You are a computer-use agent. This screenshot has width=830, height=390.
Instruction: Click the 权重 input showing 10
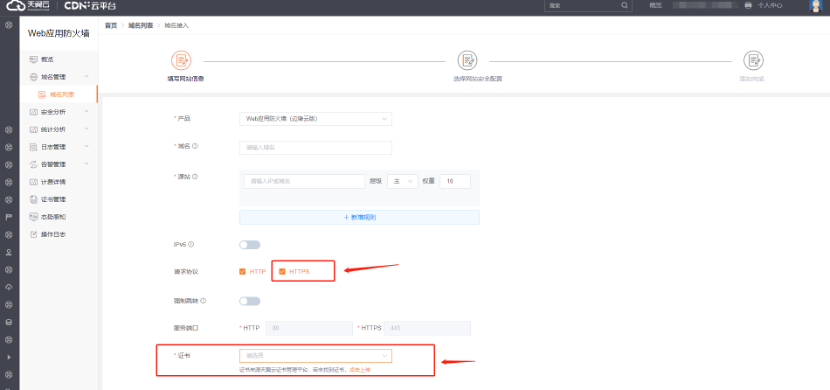point(455,181)
